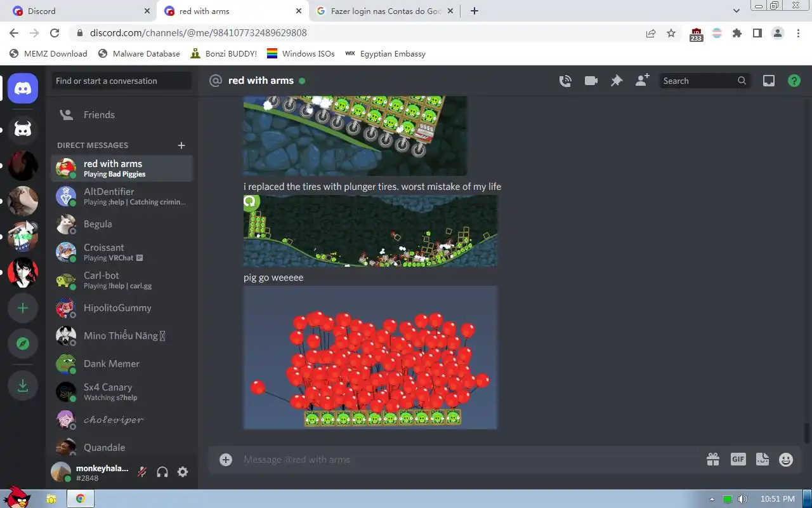Open clock showing 10:51 PM
The height and width of the screenshot is (508, 812).
(x=777, y=499)
